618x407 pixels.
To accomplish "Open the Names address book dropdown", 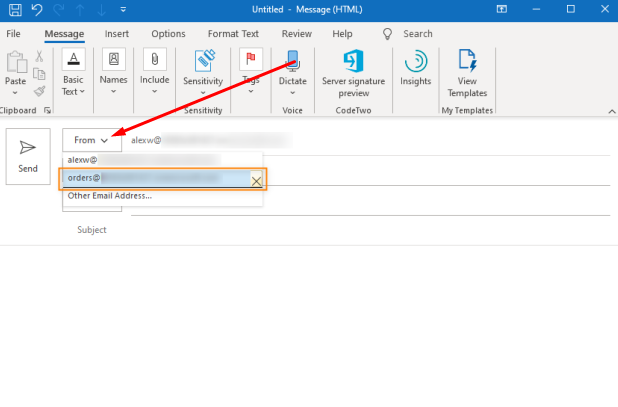I will pyautogui.click(x=114, y=72).
